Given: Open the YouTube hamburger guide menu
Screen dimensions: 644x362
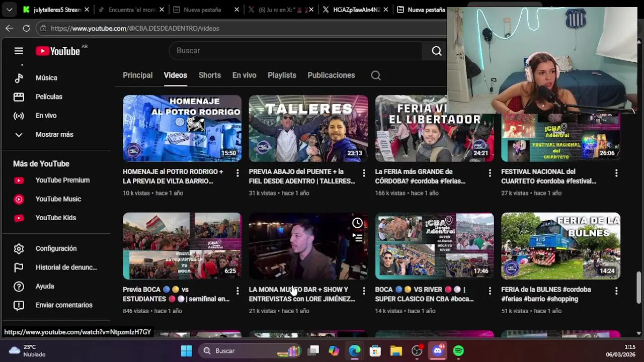Looking at the screenshot, I should coord(19,51).
